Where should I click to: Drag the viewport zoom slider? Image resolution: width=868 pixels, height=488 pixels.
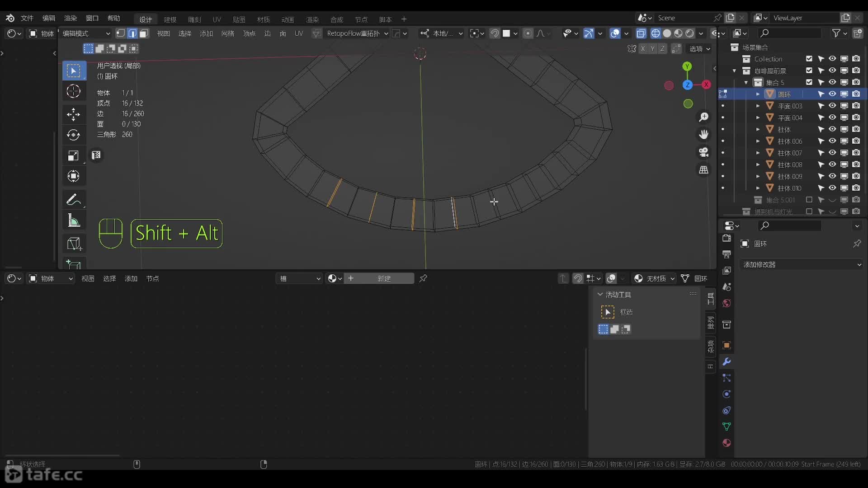[703, 117]
